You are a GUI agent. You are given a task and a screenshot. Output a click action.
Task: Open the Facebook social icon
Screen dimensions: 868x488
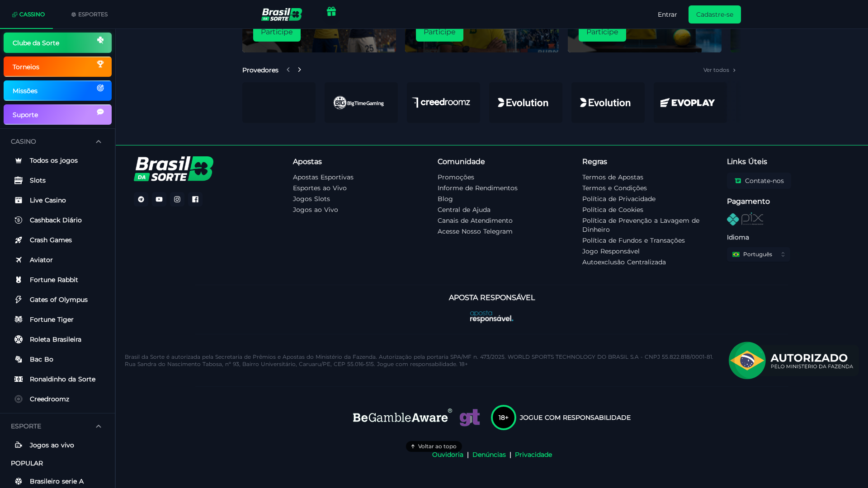click(195, 199)
